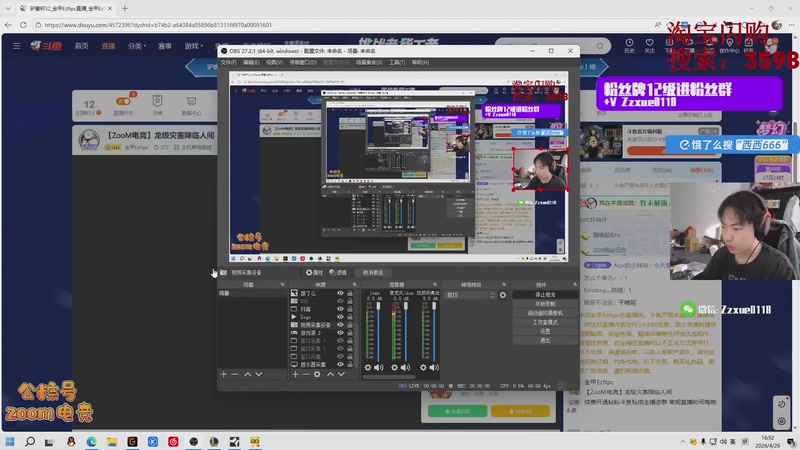Open Windows taskbar search
The width and height of the screenshot is (800, 450).
(x=30, y=441)
